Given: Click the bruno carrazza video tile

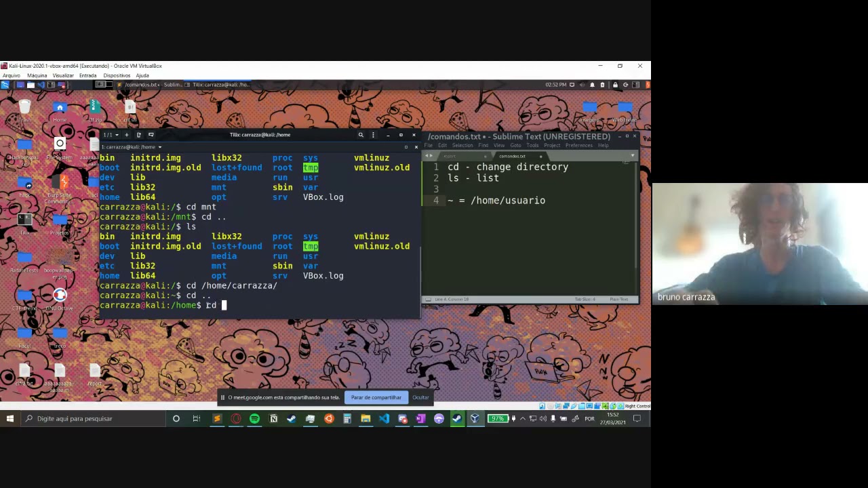Looking at the screenshot, I should tap(759, 244).
